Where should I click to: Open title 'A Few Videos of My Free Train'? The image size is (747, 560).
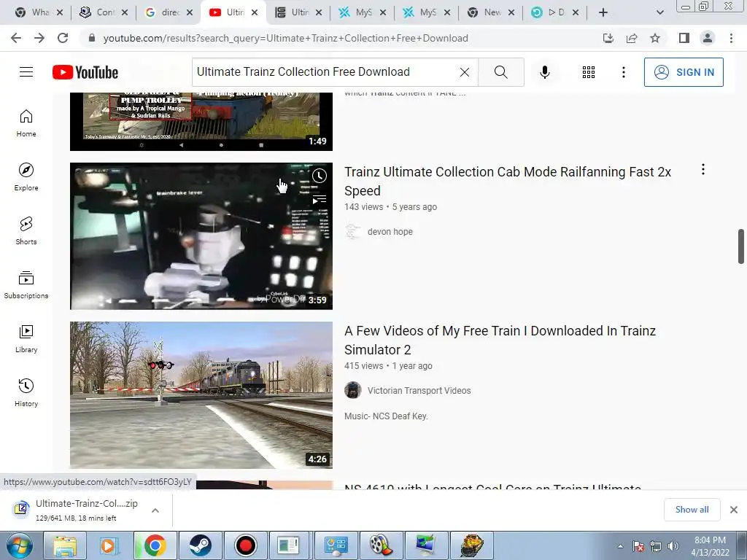point(500,340)
